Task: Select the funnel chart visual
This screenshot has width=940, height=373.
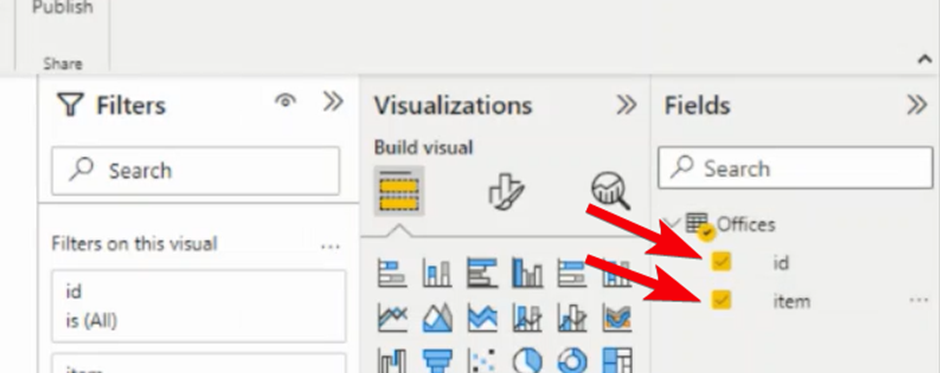Action: click(x=438, y=362)
